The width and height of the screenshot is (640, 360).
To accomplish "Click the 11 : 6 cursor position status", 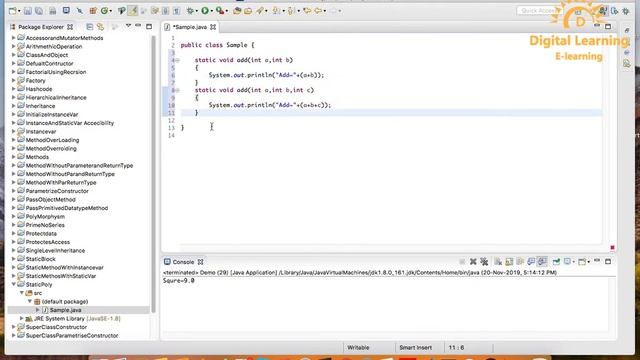I will (x=456, y=348).
